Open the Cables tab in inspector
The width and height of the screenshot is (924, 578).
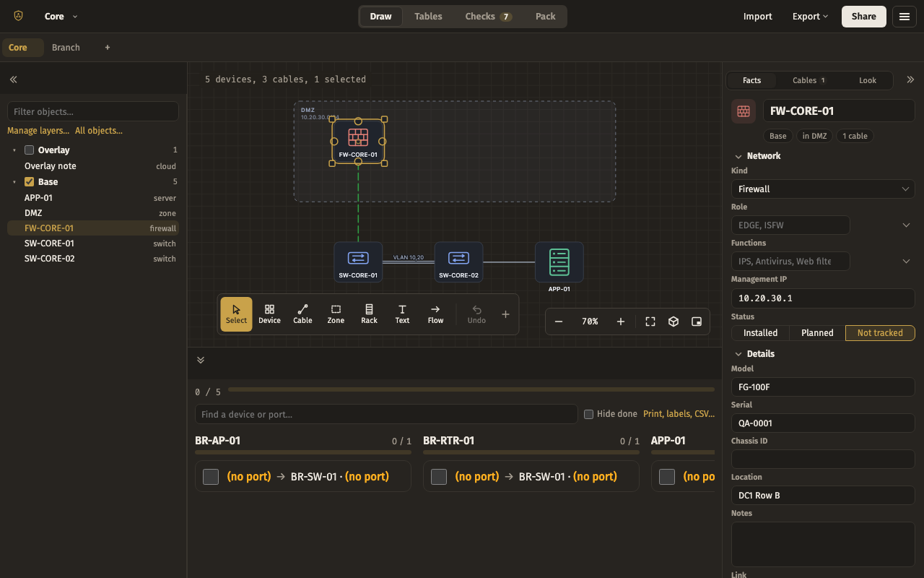click(x=808, y=80)
